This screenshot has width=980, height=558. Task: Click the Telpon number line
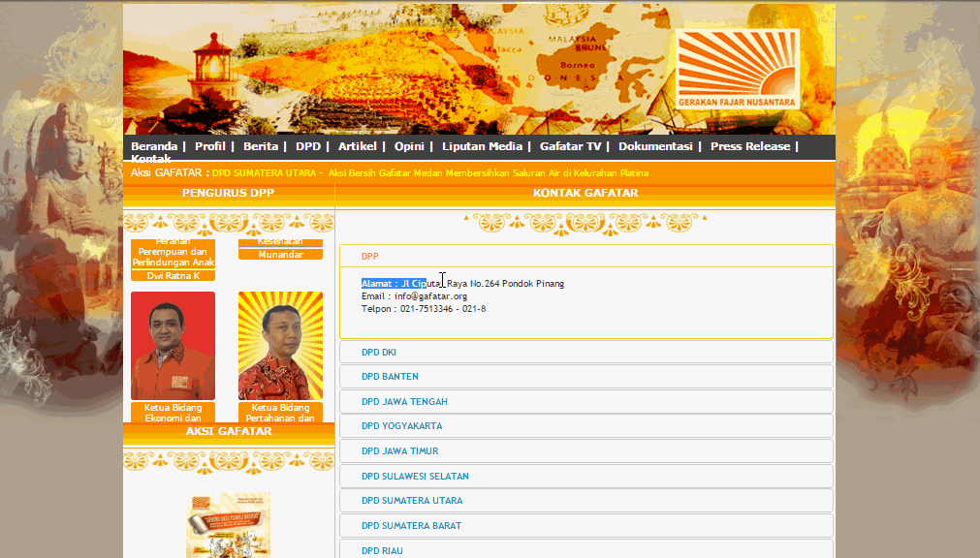pyautogui.click(x=424, y=309)
